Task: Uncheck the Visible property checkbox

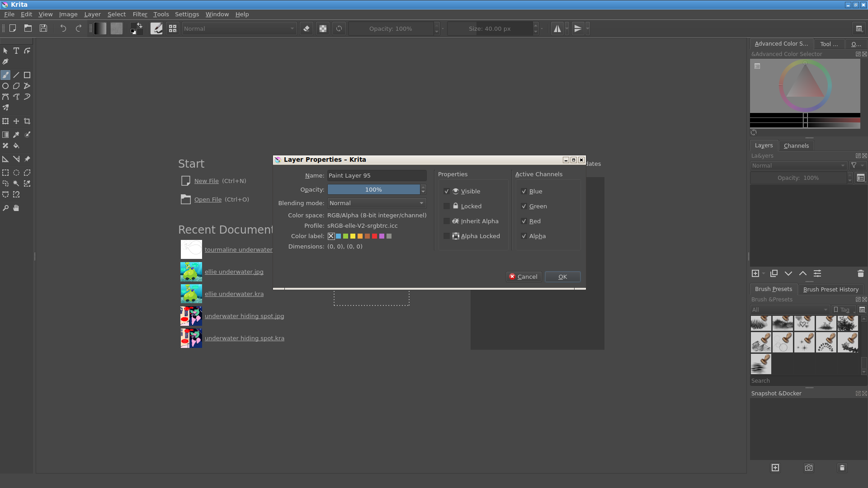Action: point(447,191)
